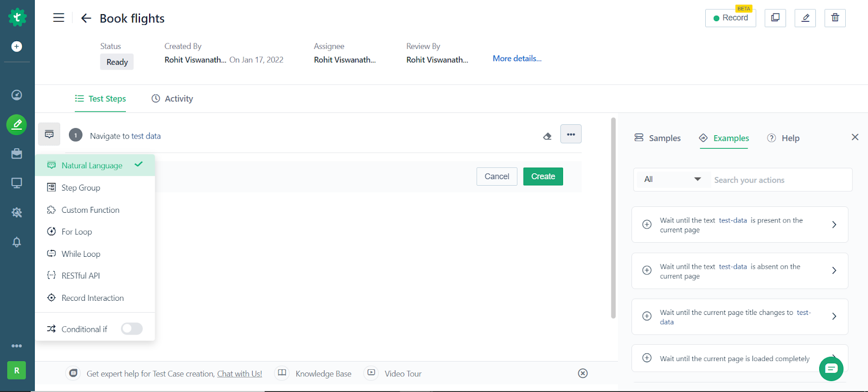
Task: Click the Chat with Us link
Action: click(240, 374)
